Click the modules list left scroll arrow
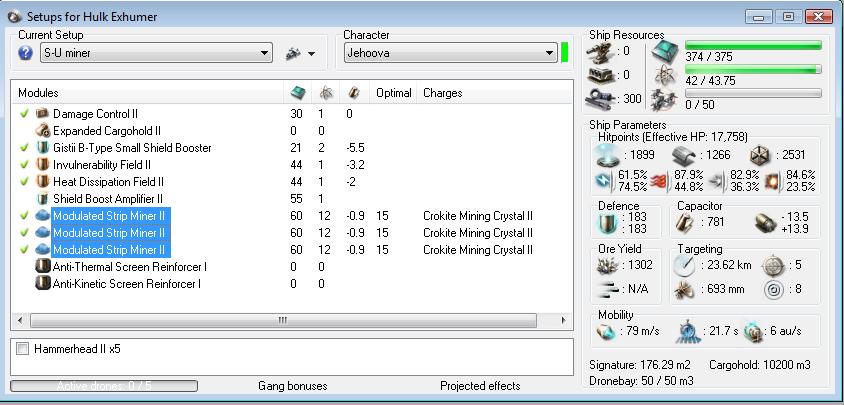844x405 pixels. [x=20, y=320]
